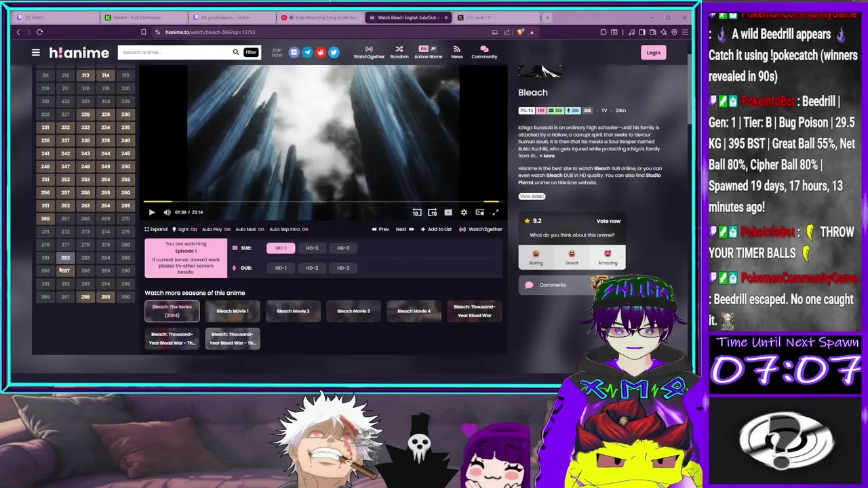Select DUB server HD-2
Image resolution: width=868 pixels, height=488 pixels.
(x=312, y=268)
